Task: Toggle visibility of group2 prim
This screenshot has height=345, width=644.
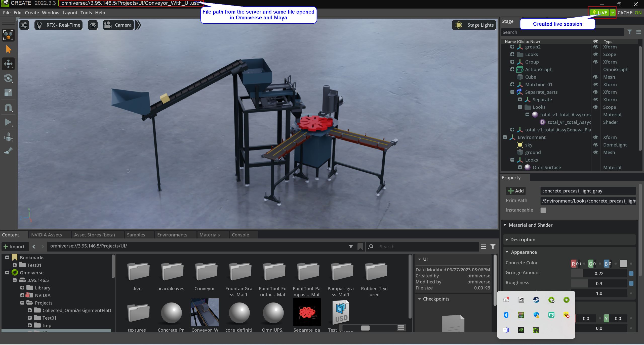Action: [x=595, y=47]
